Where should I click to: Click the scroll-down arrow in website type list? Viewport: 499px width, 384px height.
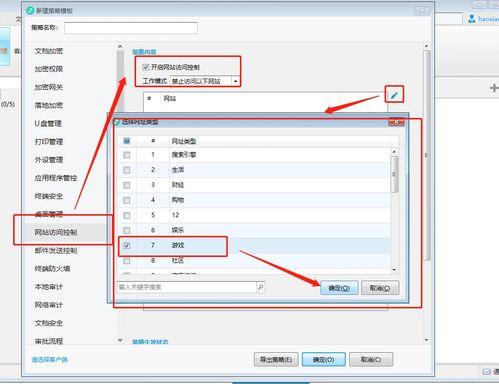click(x=394, y=270)
